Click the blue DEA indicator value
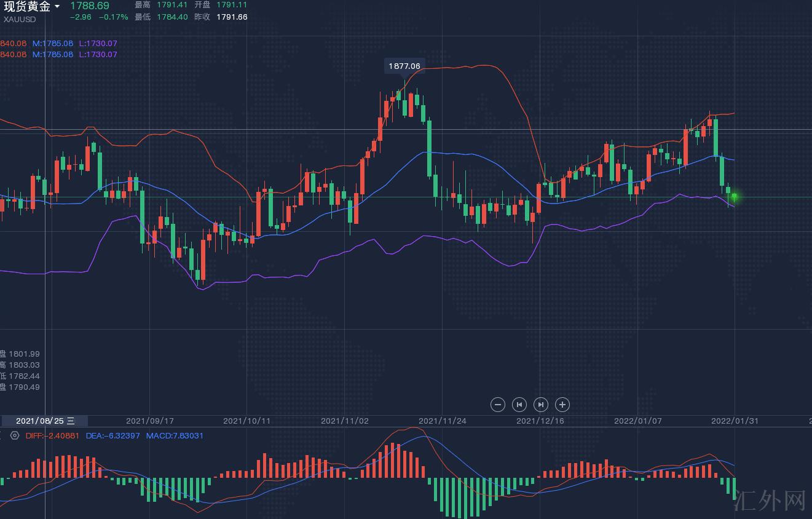 point(112,435)
